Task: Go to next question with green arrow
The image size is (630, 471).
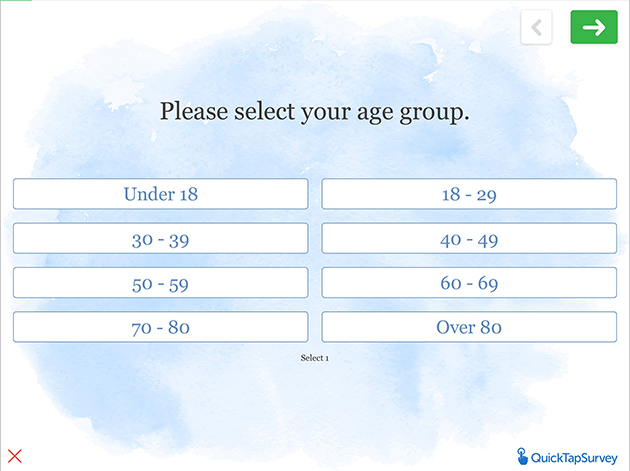Action: pyautogui.click(x=594, y=27)
